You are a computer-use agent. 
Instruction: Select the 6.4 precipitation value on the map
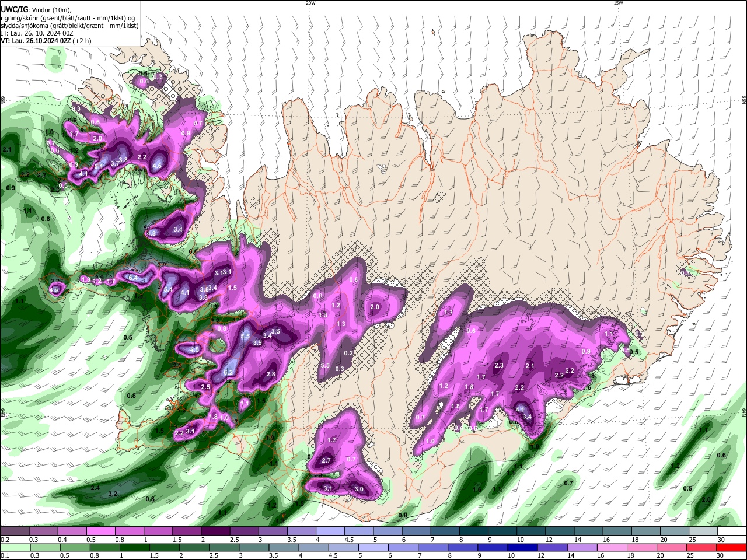(133, 278)
